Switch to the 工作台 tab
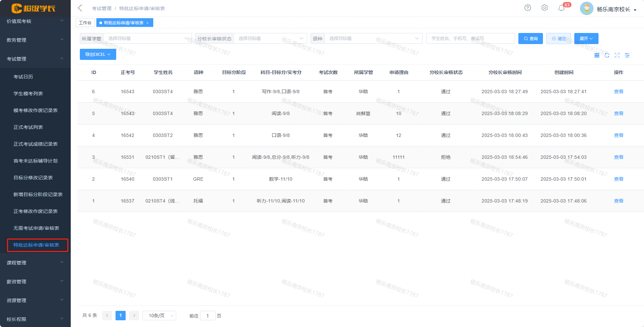 point(85,23)
